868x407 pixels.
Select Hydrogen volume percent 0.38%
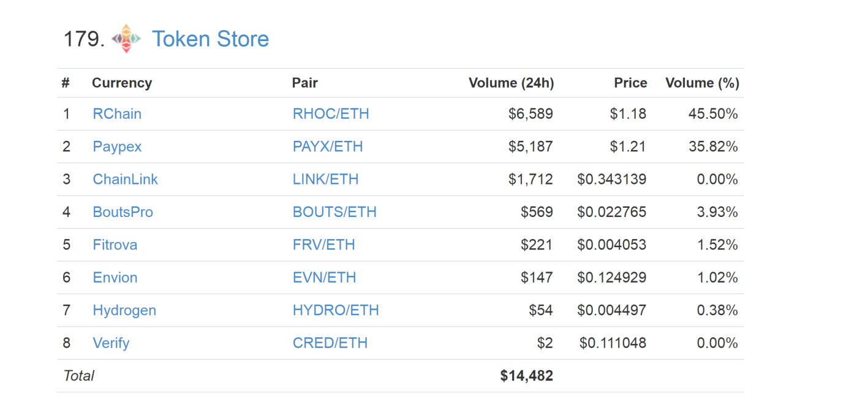[717, 310]
